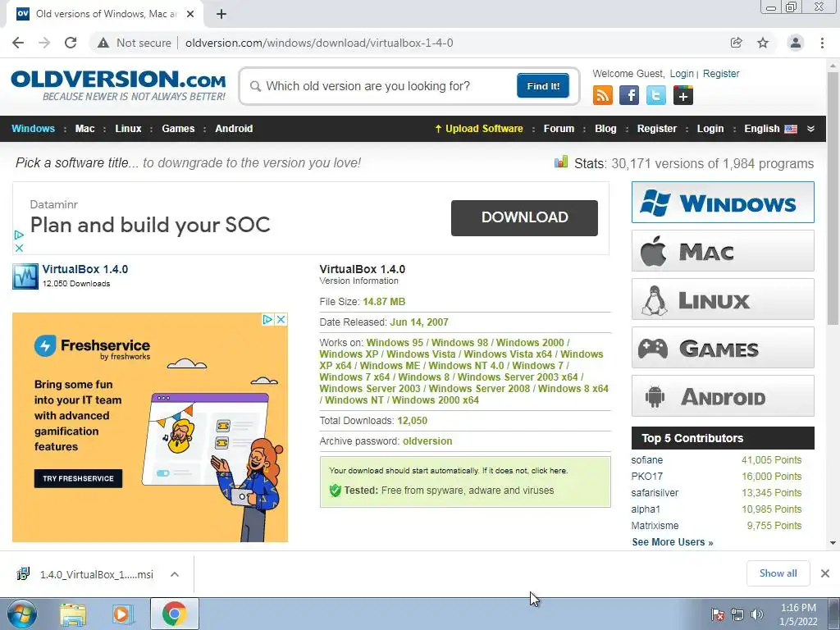Open the Twitter social icon

655,96
